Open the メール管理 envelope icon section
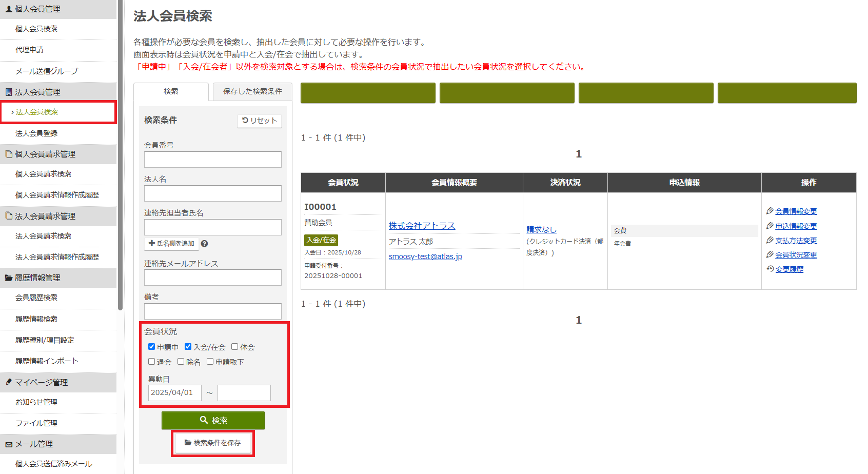868x474 pixels. click(x=9, y=444)
